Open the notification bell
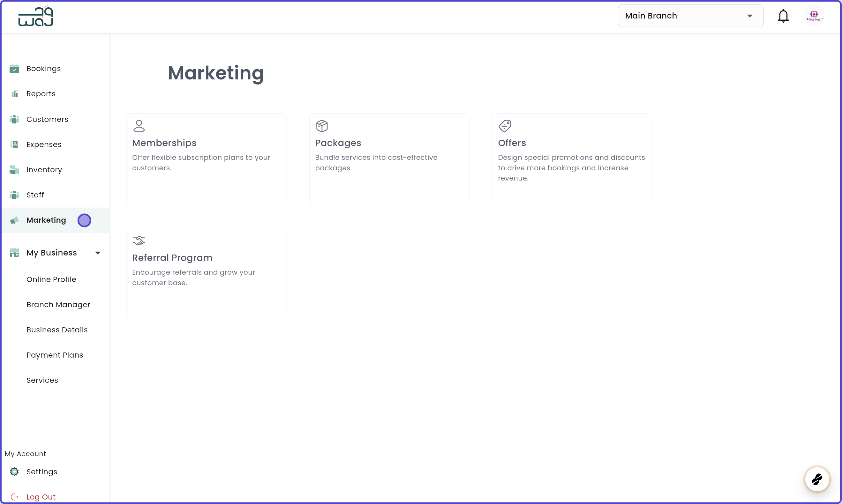This screenshot has height=504, width=842. click(783, 15)
